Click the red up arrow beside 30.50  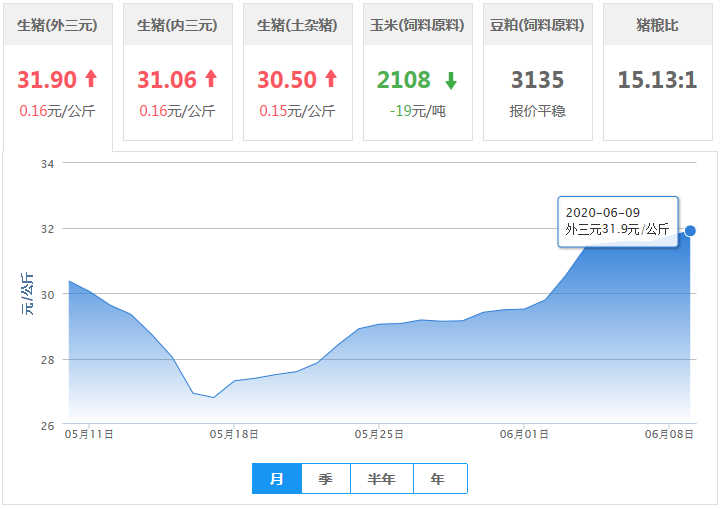coord(331,80)
